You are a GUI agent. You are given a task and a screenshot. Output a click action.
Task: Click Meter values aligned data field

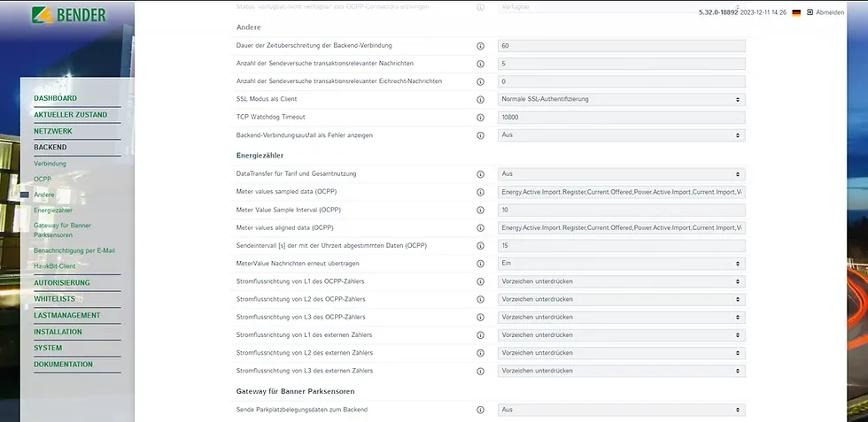coord(621,228)
